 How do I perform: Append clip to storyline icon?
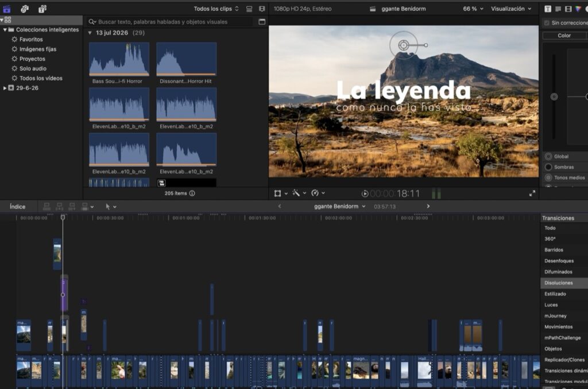pos(72,207)
